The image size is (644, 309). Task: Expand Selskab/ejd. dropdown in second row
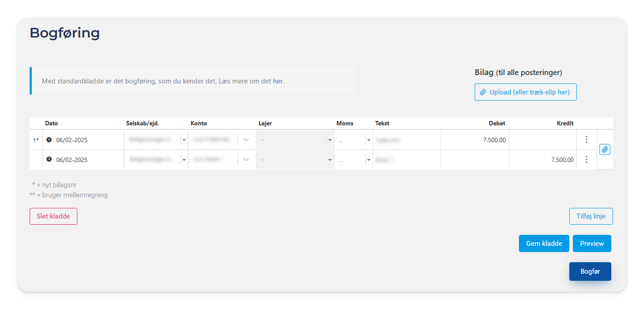pyautogui.click(x=184, y=159)
